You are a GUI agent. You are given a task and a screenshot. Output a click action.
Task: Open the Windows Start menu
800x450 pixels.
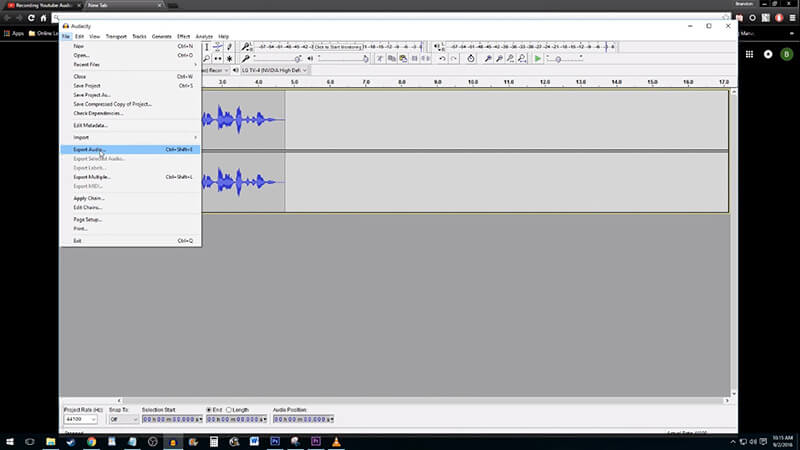[x=10, y=442]
